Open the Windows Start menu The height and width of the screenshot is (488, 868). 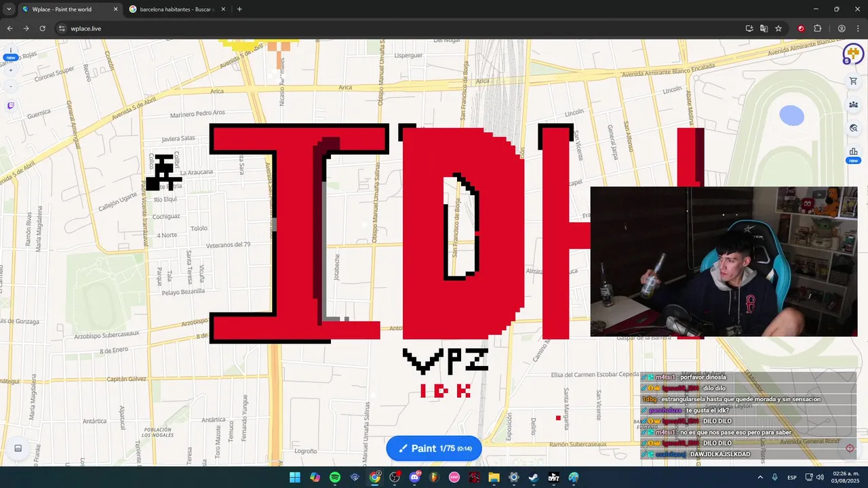[295, 477]
